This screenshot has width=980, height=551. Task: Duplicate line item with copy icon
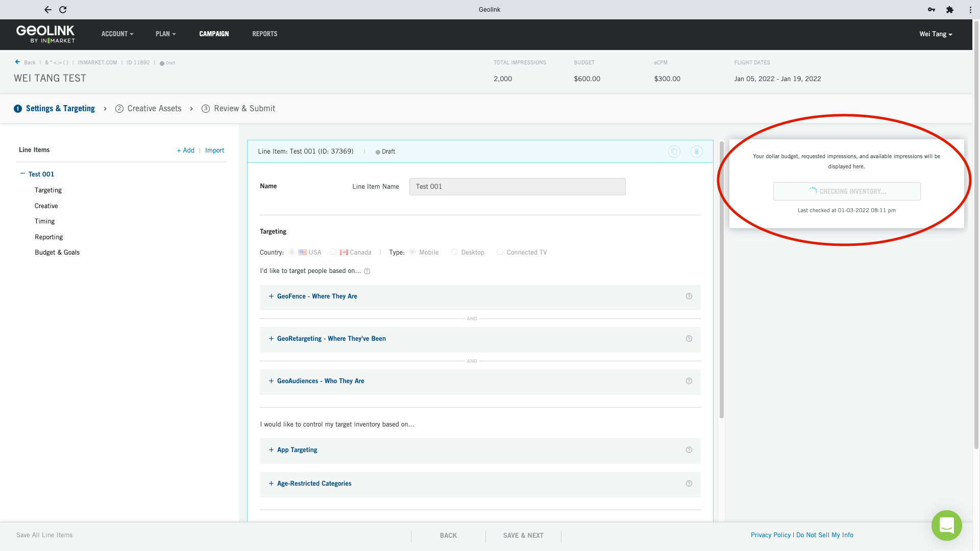pyautogui.click(x=674, y=152)
